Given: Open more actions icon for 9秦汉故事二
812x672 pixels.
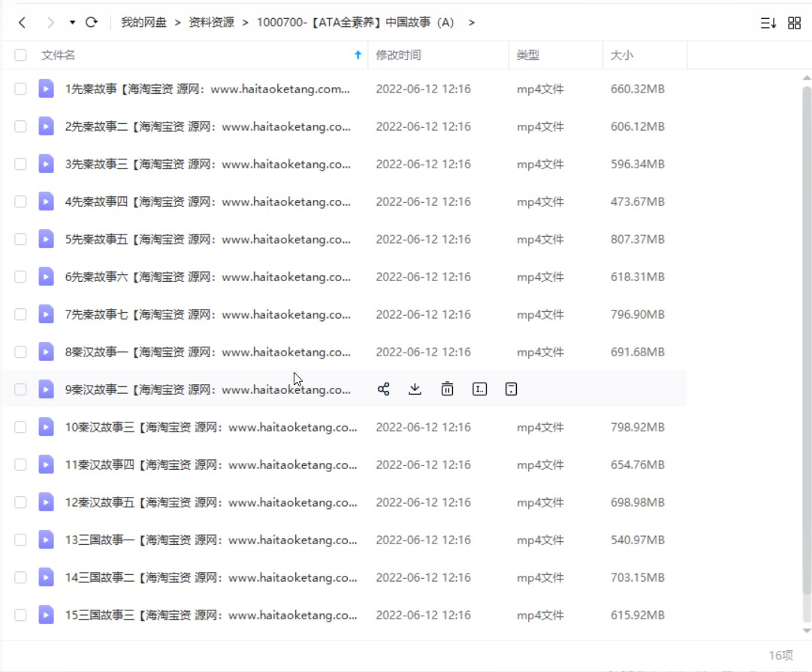Looking at the screenshot, I should [x=511, y=389].
